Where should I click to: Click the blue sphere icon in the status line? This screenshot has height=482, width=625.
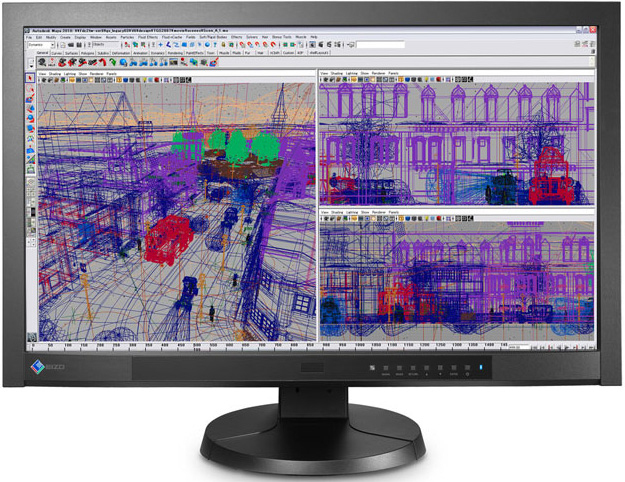tap(207, 45)
